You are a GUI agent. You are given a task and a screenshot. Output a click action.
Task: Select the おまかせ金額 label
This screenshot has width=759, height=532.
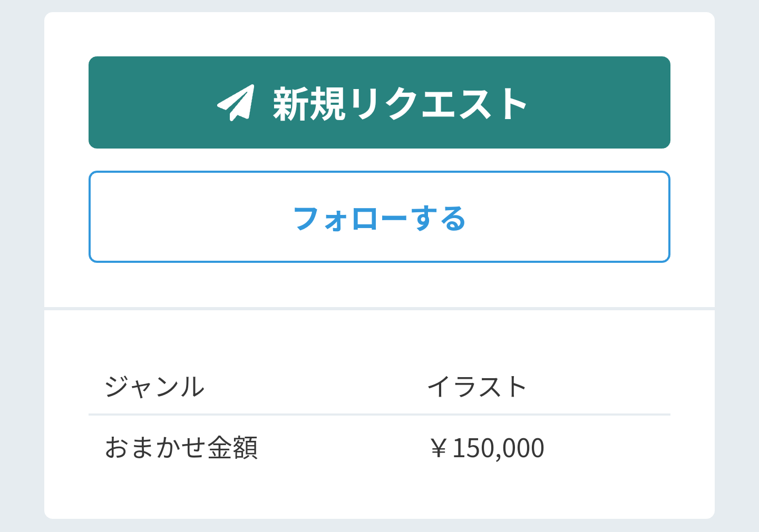point(181,448)
